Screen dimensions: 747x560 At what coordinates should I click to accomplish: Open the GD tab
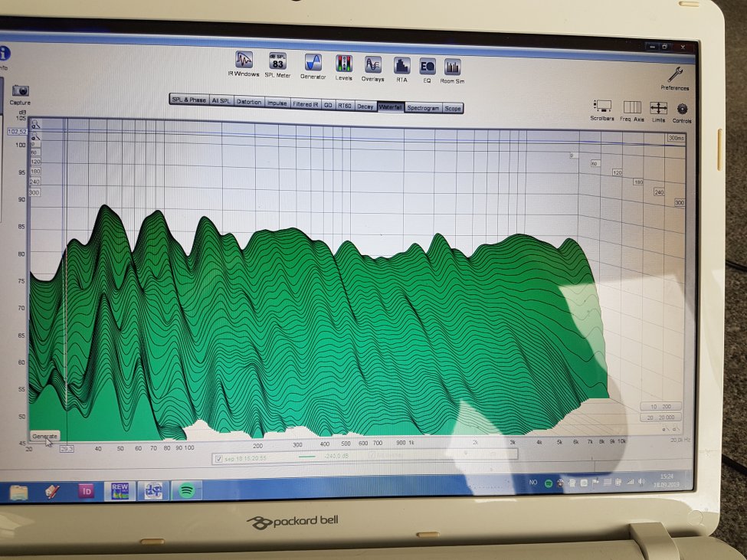point(328,105)
